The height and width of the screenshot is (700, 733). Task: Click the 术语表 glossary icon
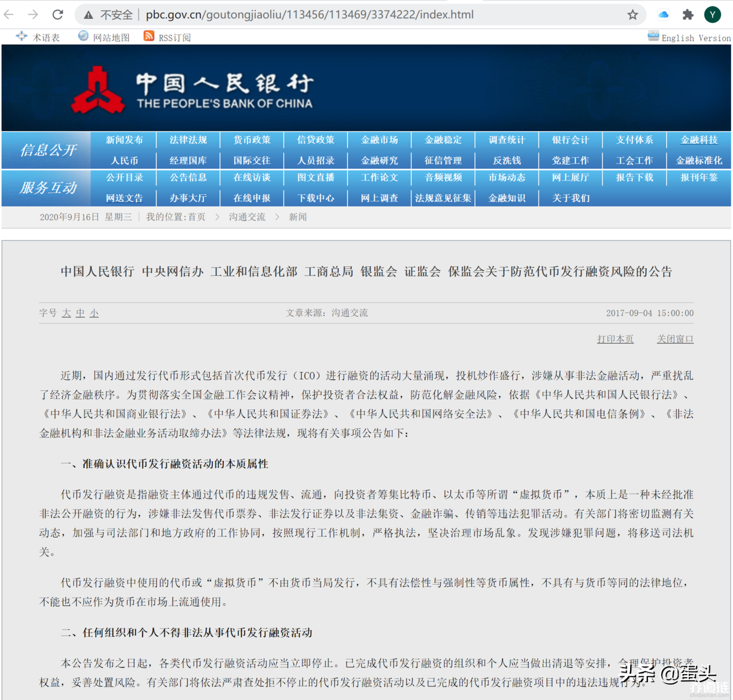coord(21,37)
